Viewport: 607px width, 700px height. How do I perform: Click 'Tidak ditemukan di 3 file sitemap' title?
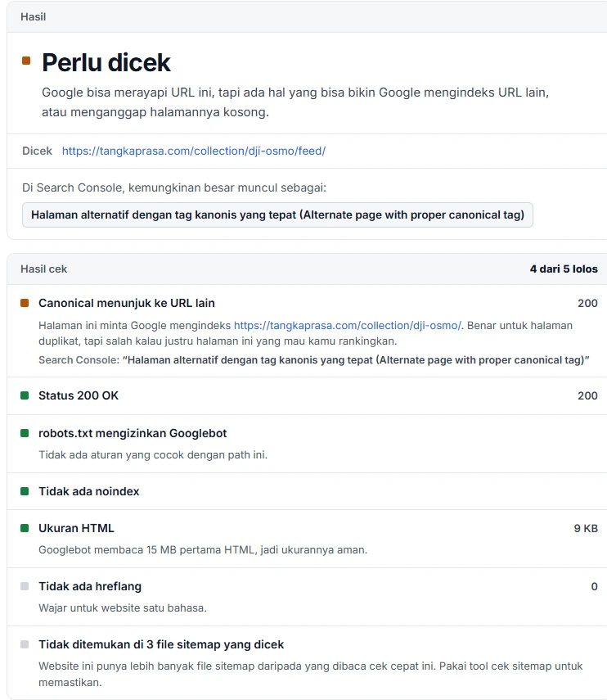coord(161,644)
